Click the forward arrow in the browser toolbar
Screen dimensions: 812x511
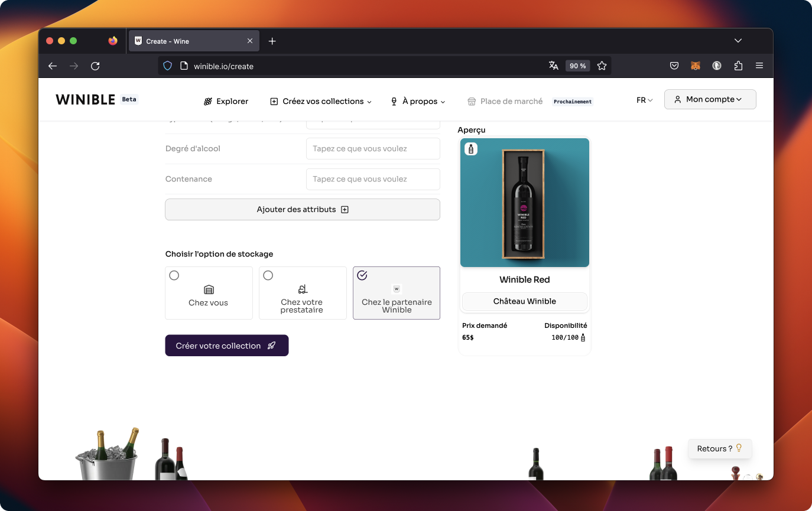74,66
